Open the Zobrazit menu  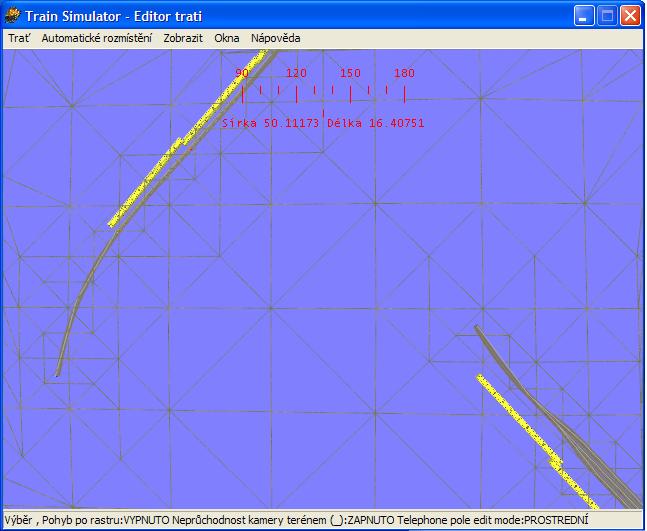tap(183, 38)
